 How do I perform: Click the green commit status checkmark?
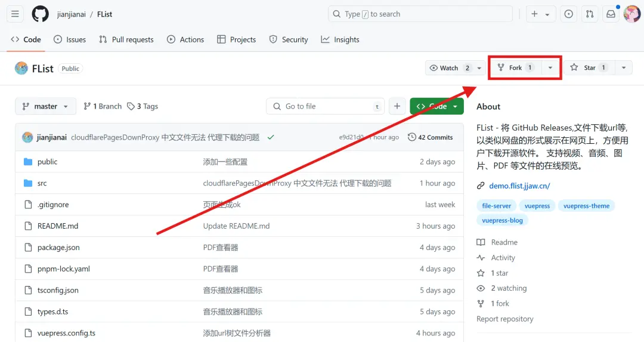(x=271, y=137)
